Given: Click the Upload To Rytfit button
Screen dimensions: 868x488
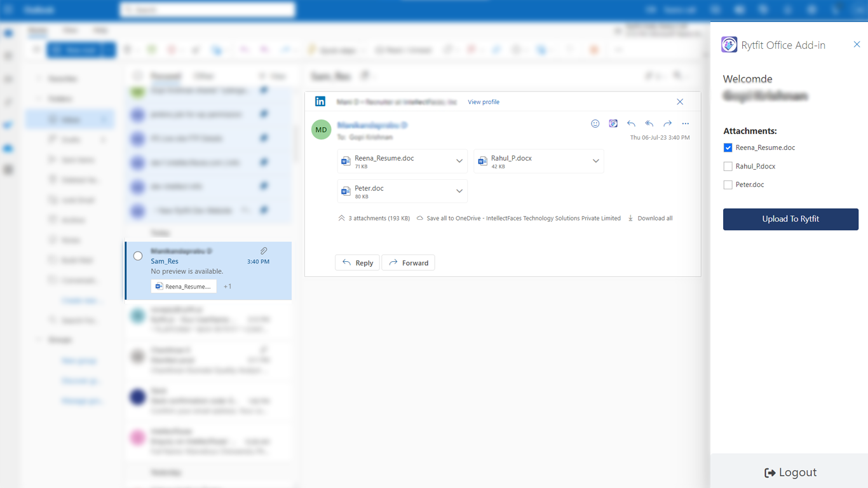Looking at the screenshot, I should click(x=790, y=219).
